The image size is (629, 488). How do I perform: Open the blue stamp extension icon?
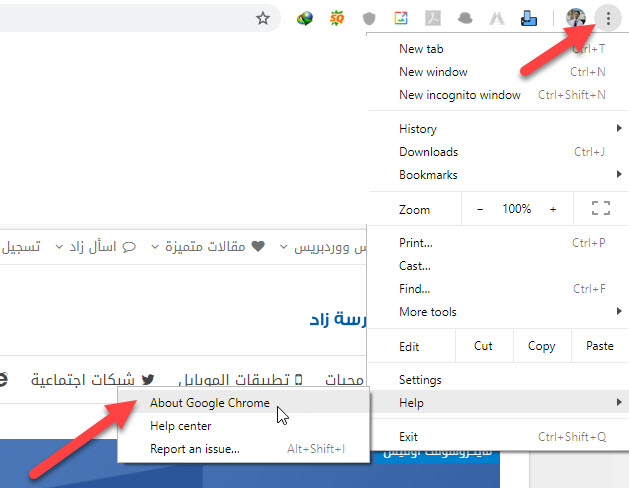[x=529, y=18]
